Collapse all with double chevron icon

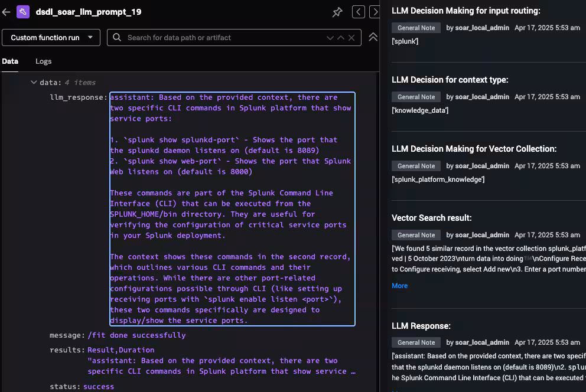coord(373,37)
